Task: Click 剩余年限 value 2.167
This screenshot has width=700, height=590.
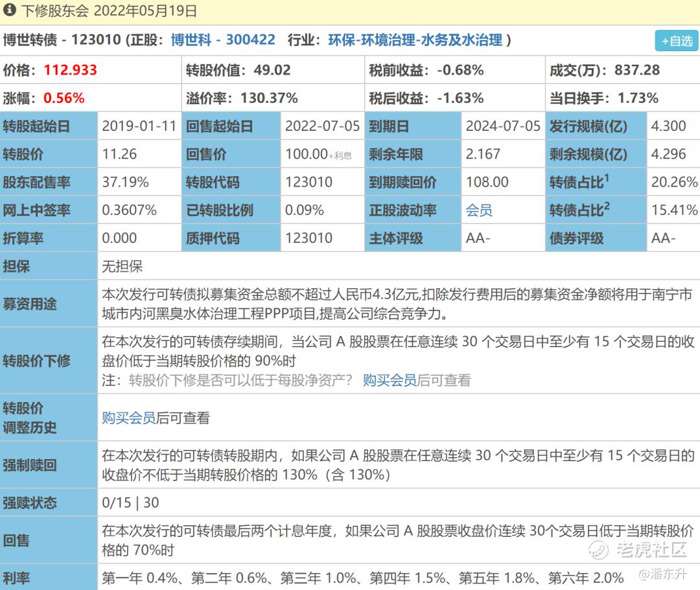Action: point(483,154)
